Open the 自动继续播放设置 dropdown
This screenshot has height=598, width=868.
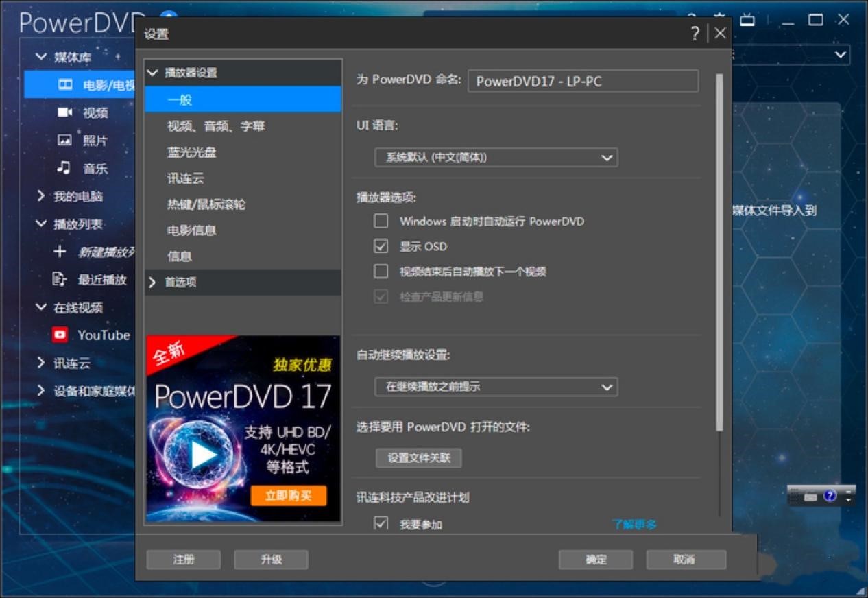[x=496, y=386]
